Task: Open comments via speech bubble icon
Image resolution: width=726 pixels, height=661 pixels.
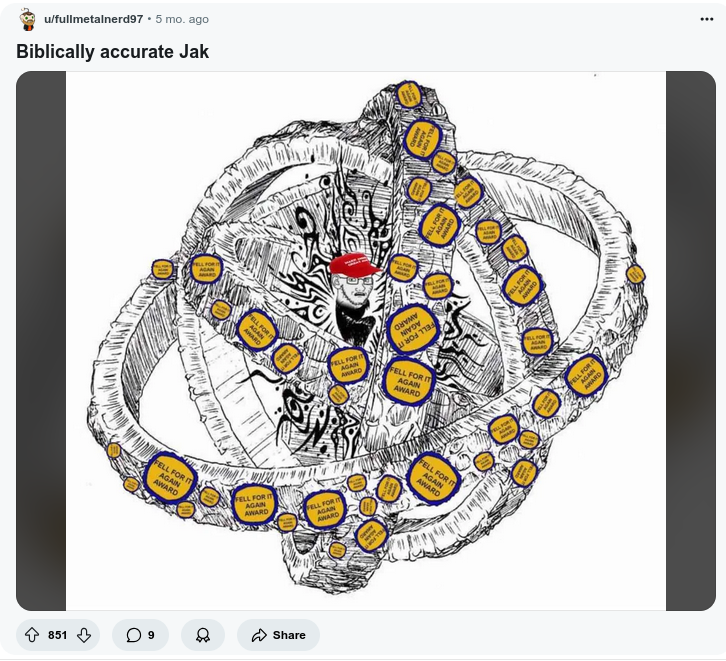Action: point(133,635)
